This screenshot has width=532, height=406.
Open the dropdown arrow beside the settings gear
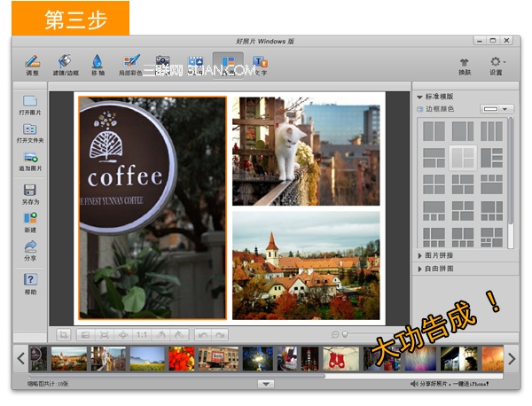click(x=505, y=62)
